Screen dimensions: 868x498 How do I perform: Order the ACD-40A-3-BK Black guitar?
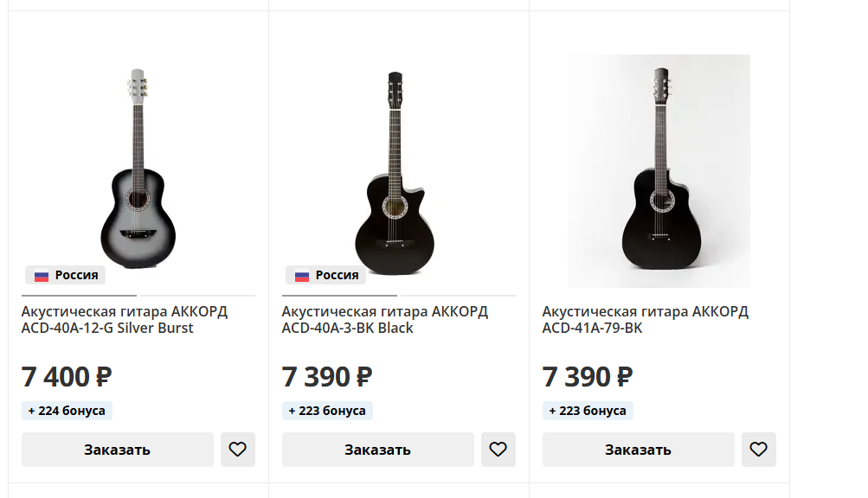[377, 450]
